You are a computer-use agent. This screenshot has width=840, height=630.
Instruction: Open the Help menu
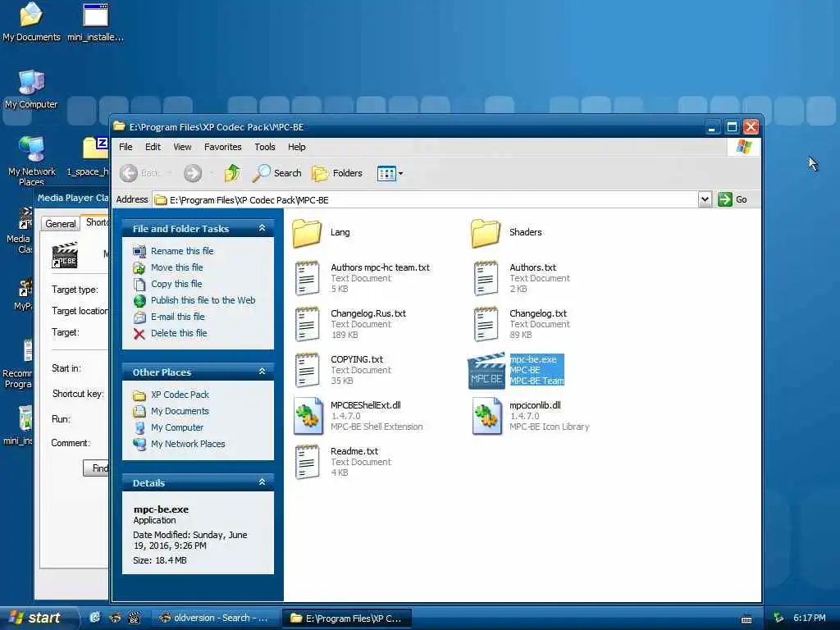pyautogui.click(x=296, y=147)
